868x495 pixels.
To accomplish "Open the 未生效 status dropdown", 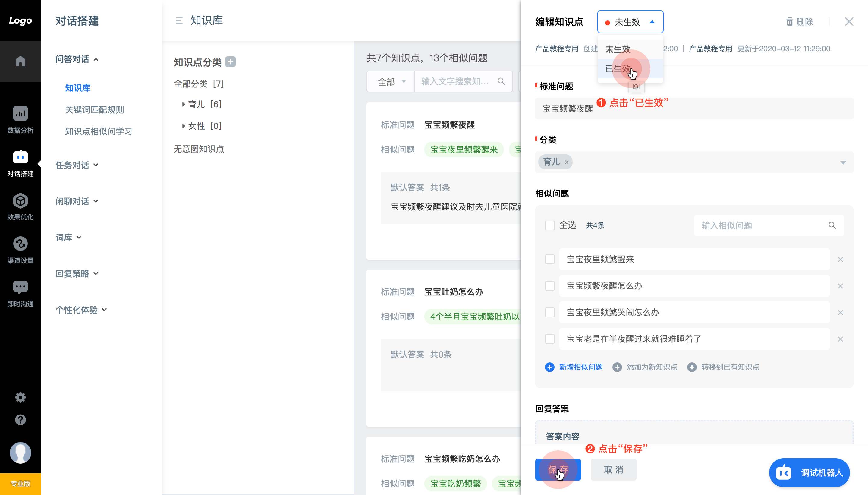I will click(x=630, y=22).
